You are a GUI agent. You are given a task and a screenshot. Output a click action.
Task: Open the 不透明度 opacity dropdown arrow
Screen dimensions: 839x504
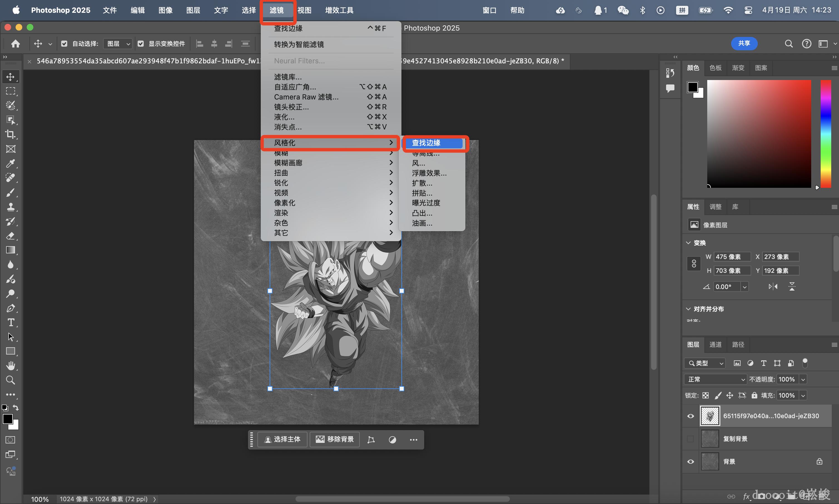tap(803, 379)
